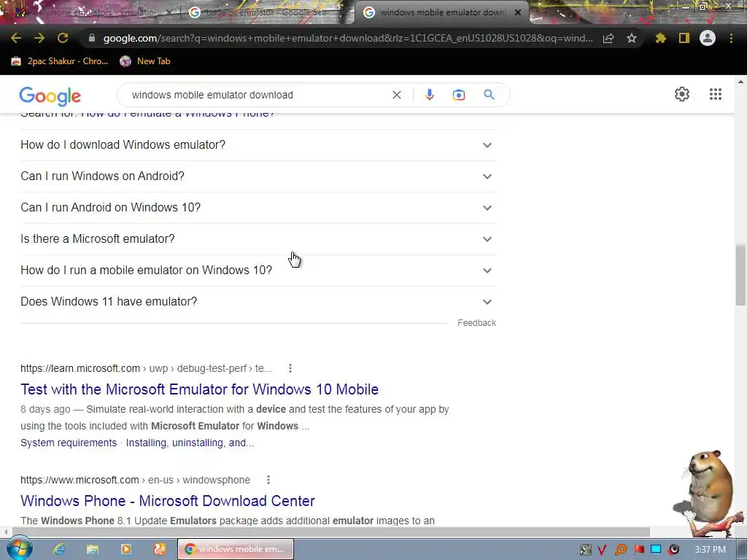Follow the 'System requirements' sitelink

point(69,443)
